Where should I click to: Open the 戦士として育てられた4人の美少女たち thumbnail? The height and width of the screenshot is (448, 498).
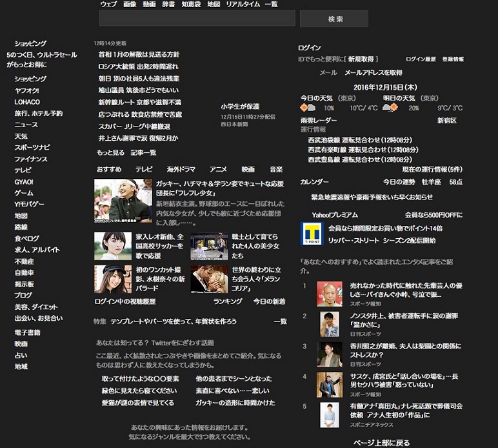[x=209, y=246]
